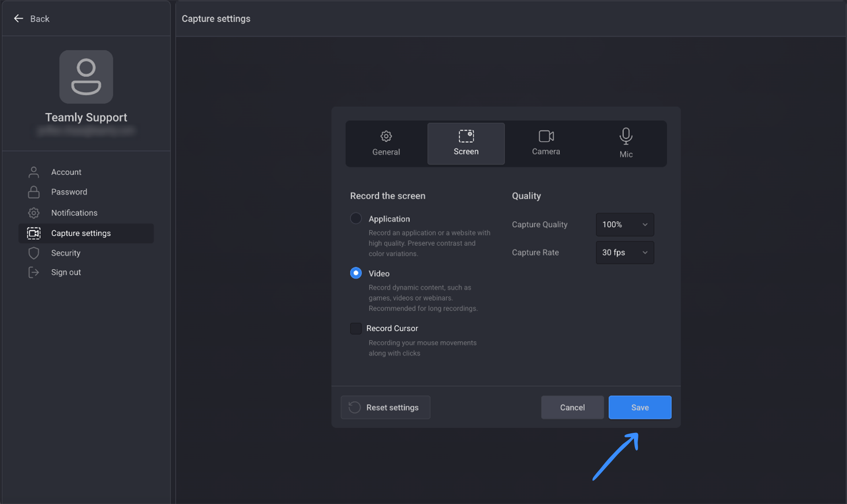The width and height of the screenshot is (847, 504).
Task: Switch to the General tab label
Action: [386, 152]
